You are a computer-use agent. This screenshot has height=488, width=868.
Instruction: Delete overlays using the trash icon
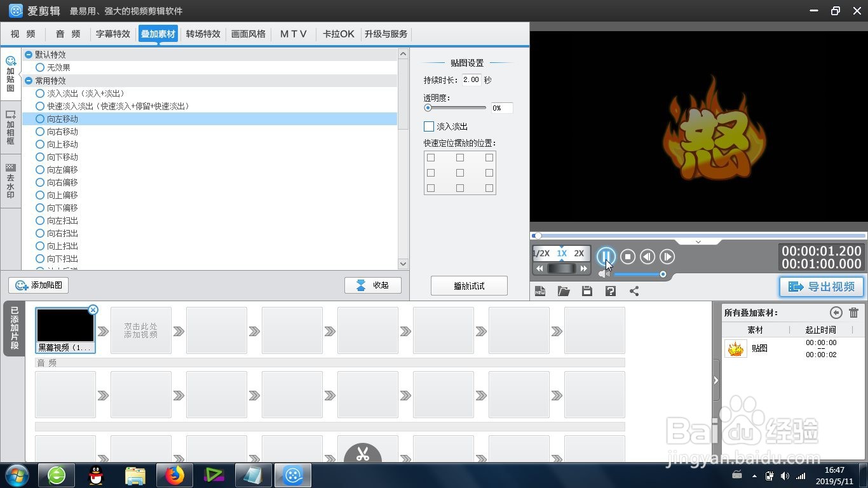(x=852, y=313)
